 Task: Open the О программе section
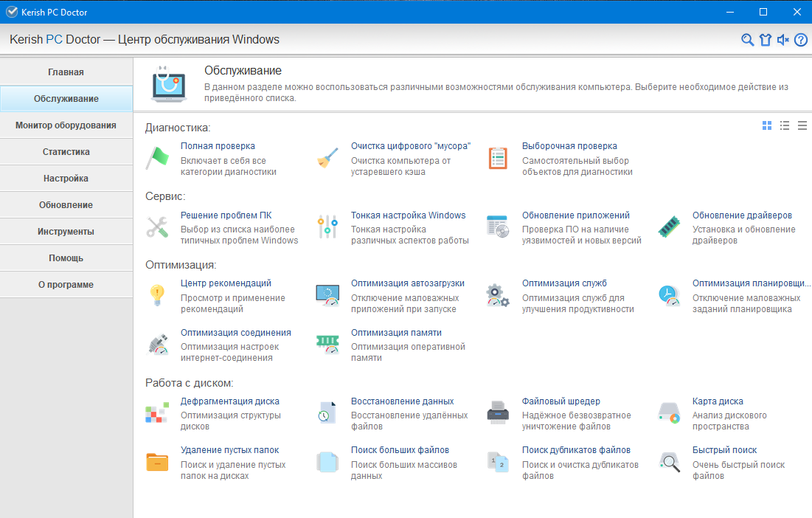point(66,284)
